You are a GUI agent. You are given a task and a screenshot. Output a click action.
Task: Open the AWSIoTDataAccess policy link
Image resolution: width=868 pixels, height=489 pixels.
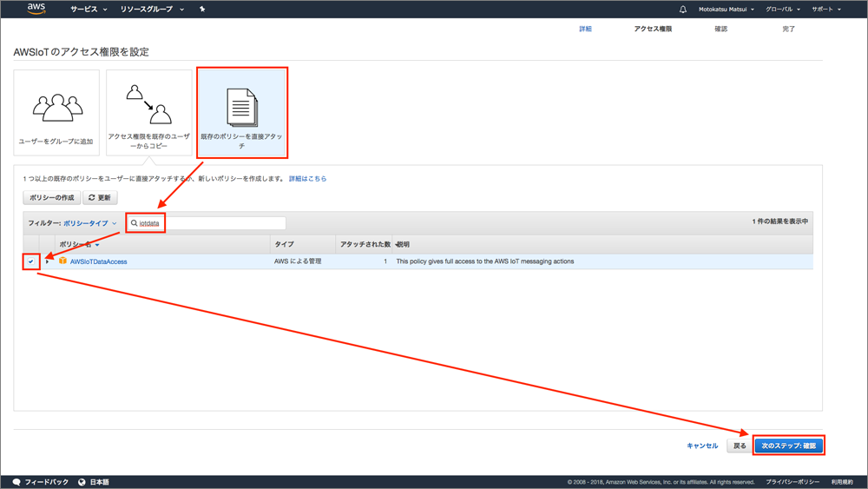tap(99, 261)
